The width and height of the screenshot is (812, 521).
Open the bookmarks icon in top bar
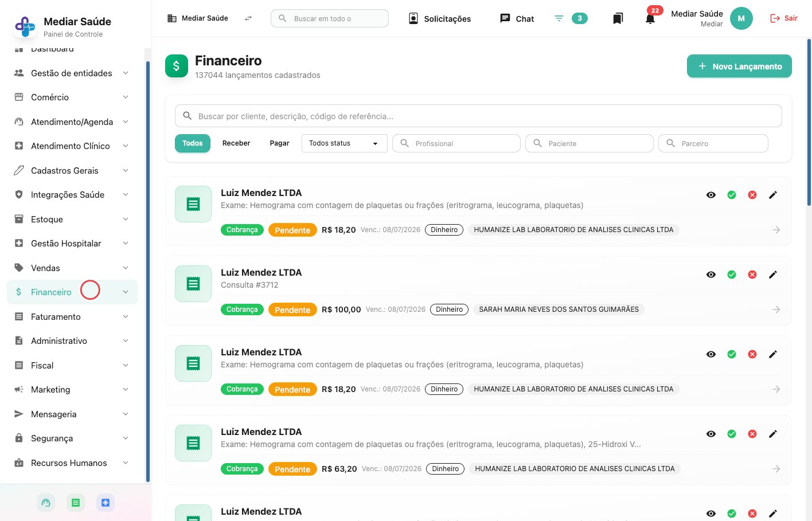[618, 19]
